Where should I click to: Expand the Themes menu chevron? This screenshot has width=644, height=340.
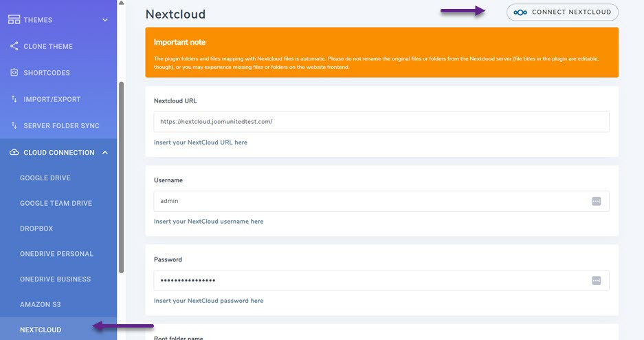pos(105,20)
